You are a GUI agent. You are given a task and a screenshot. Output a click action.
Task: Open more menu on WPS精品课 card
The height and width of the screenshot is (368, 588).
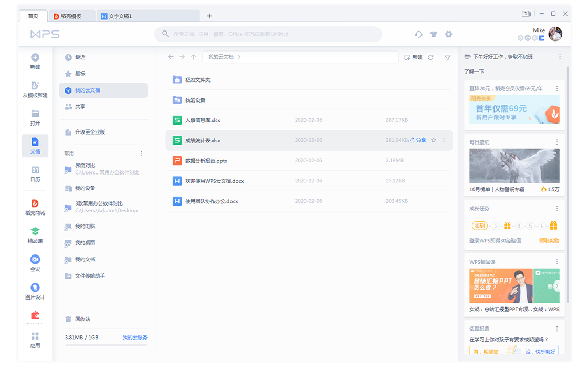pyautogui.click(x=557, y=262)
